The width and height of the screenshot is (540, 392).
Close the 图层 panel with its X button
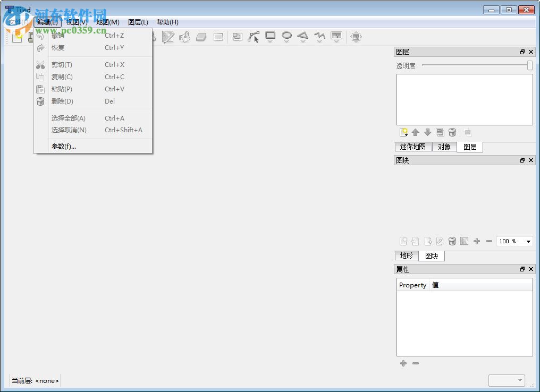tap(530, 52)
